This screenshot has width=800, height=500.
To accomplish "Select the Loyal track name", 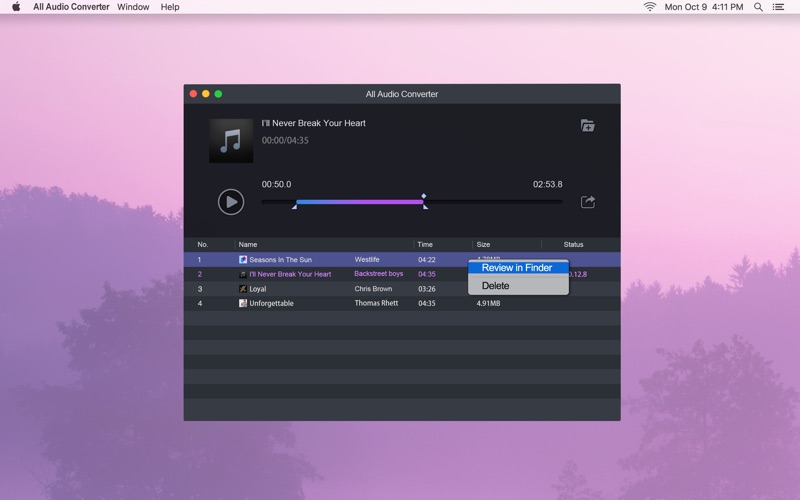I will [x=258, y=289].
